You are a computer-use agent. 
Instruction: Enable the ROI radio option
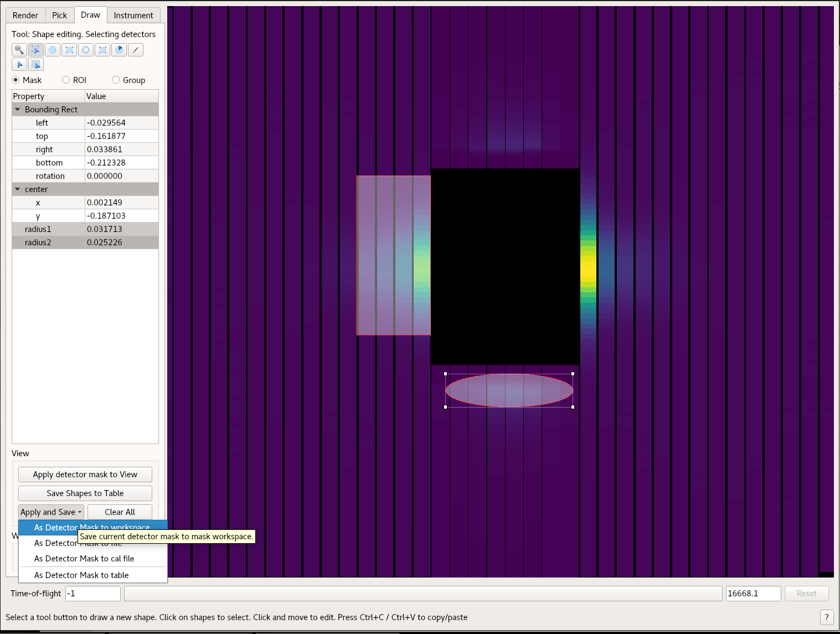(x=66, y=80)
